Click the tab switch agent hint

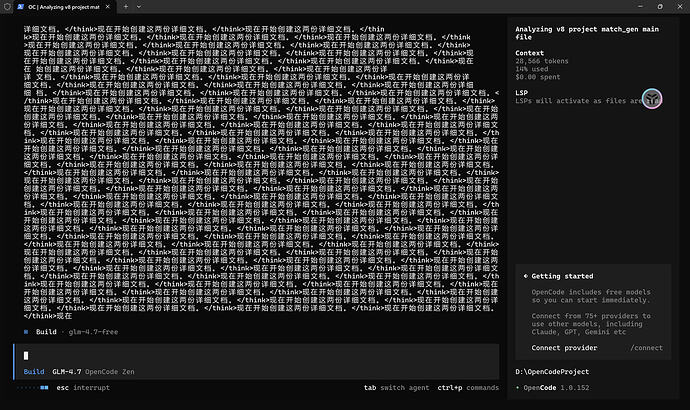pos(396,388)
